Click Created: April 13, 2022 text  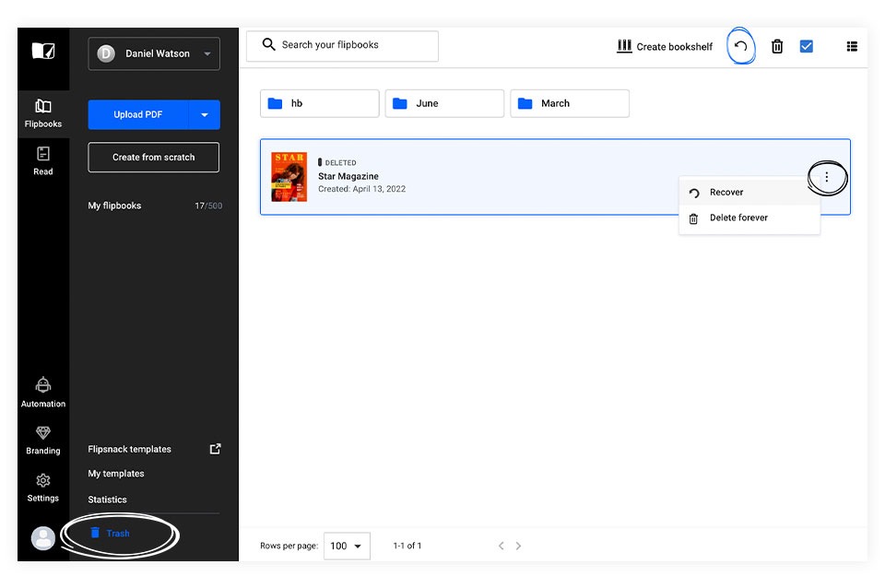point(361,189)
